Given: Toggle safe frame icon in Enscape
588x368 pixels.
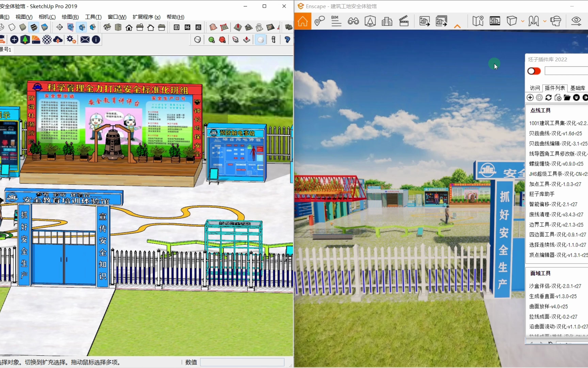Looking at the screenshot, I should point(495,21).
